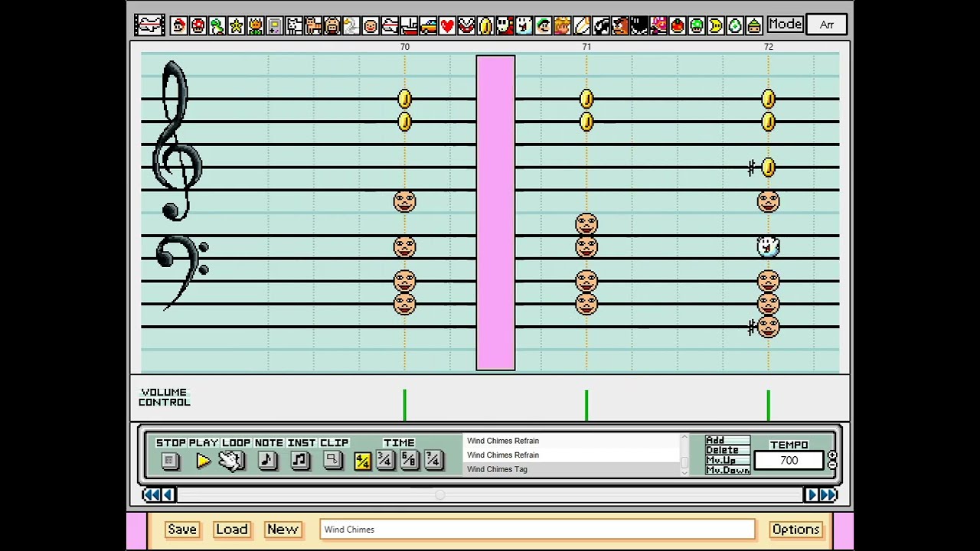Create a New song

pyautogui.click(x=283, y=530)
